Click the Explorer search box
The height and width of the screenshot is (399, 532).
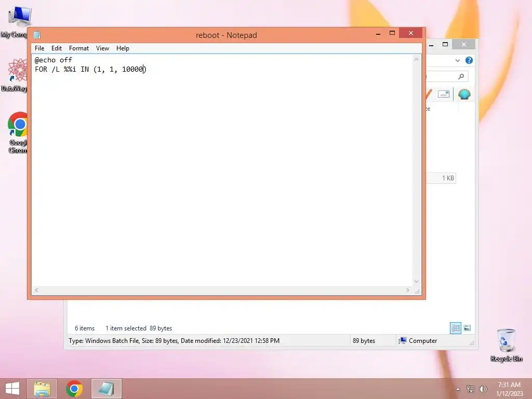click(x=447, y=77)
